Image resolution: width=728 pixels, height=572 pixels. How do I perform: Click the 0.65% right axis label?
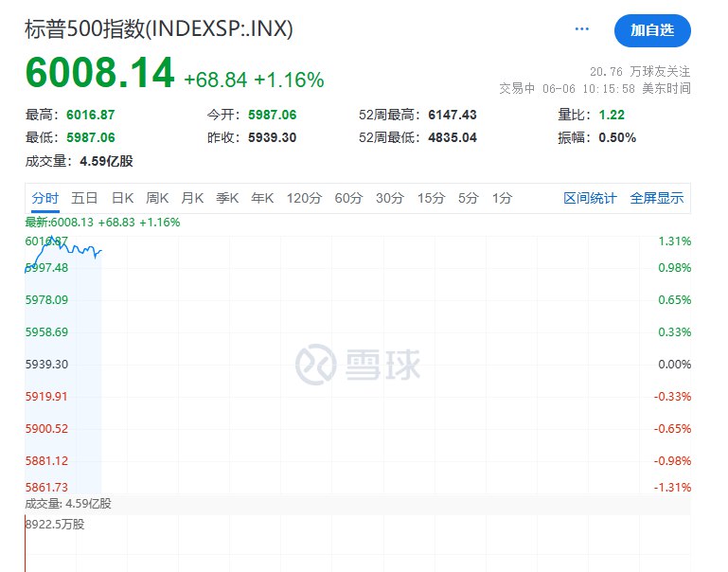[x=675, y=300]
